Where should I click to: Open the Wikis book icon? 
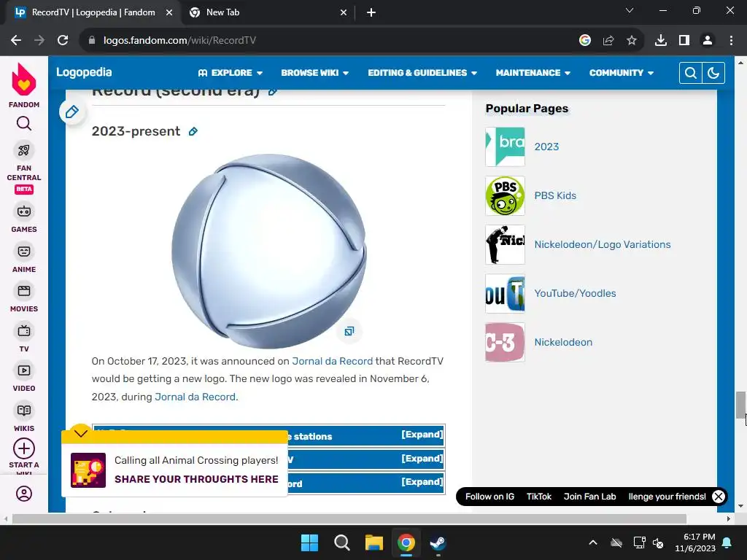tap(24, 411)
